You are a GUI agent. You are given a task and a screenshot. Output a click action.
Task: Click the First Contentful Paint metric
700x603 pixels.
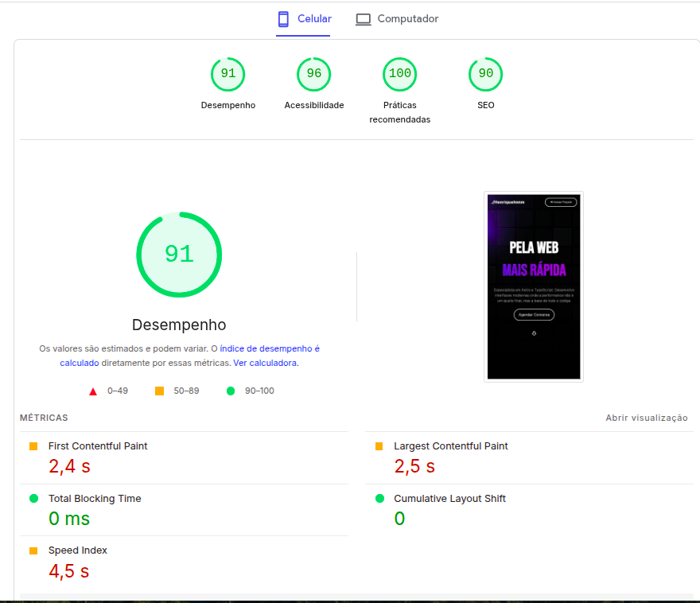point(98,446)
